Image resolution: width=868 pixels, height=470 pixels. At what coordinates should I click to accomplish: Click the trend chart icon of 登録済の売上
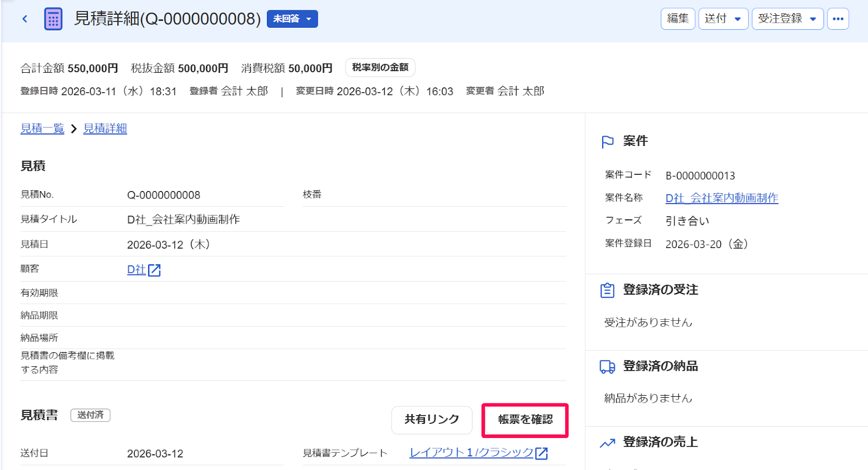click(x=608, y=443)
